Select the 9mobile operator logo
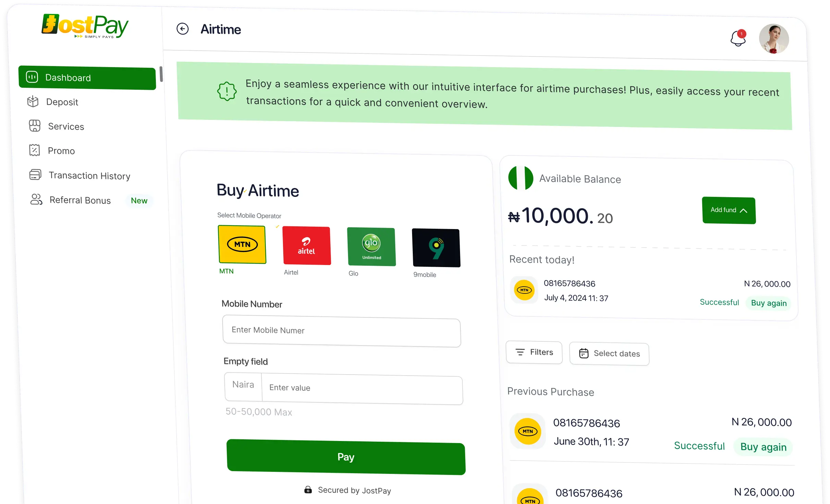 436,248
